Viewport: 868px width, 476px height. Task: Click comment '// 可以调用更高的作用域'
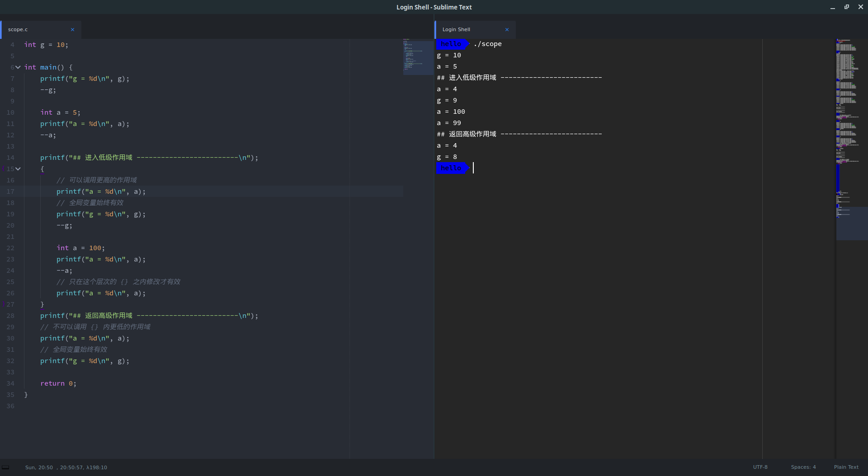click(x=97, y=180)
